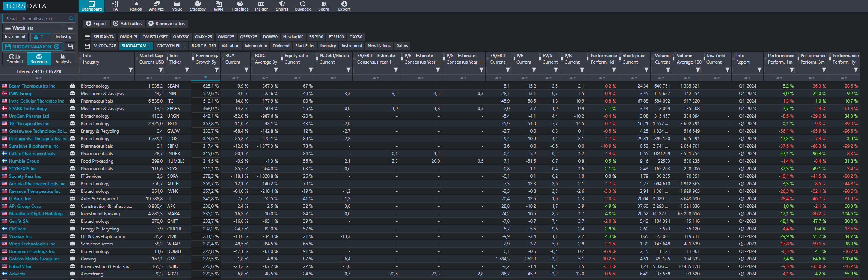This screenshot has width=868, height=280.
Task: Save filter using floppy icon beside SUODATTAMATON
Action: [70, 47]
